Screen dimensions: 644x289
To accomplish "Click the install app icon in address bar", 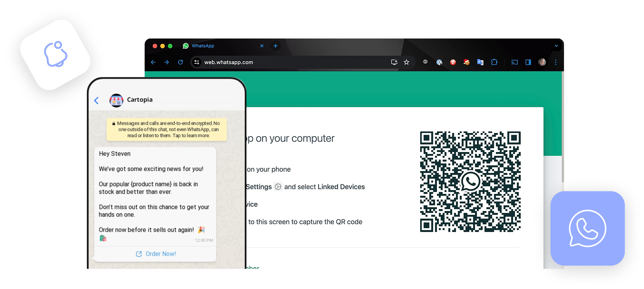I will (x=394, y=62).
